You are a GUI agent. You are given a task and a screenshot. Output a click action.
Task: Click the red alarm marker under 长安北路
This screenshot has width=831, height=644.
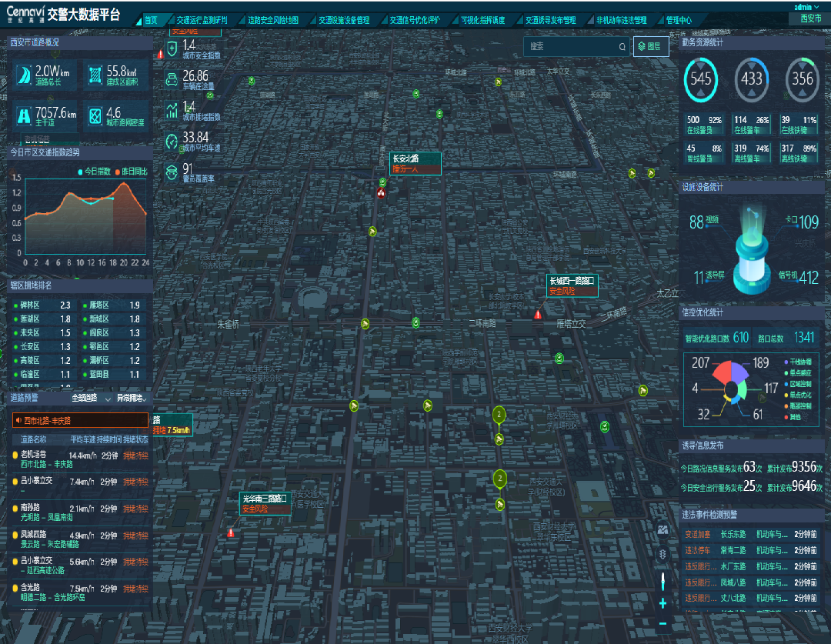[381, 193]
